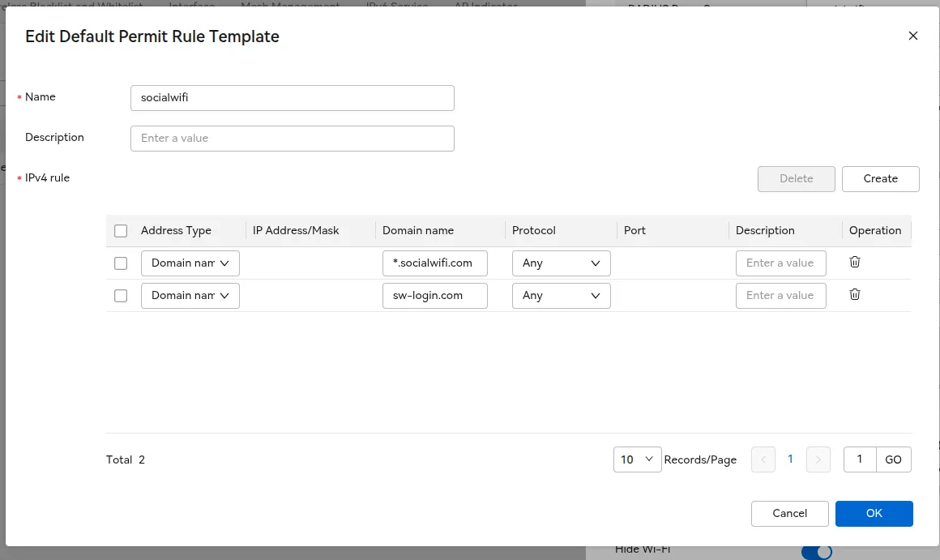Go to next page arrow
The image size is (940, 560).
pos(818,460)
